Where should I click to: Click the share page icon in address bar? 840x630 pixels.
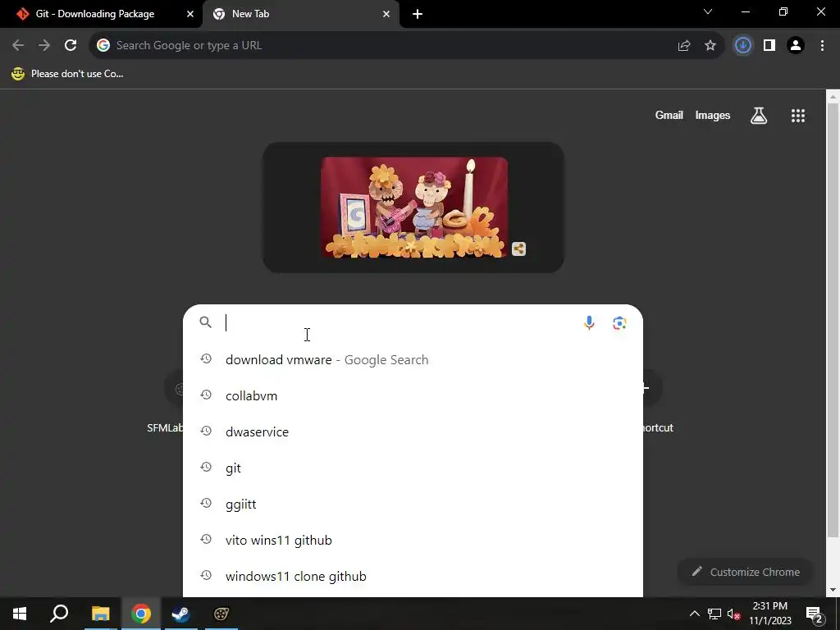684,46
